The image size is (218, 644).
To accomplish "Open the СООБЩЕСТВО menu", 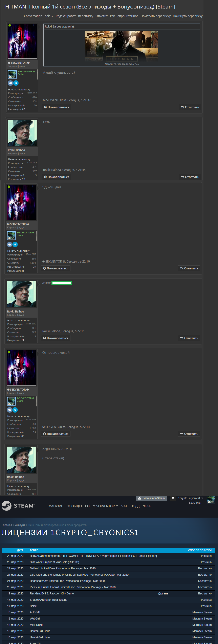I will click(x=78, y=506).
